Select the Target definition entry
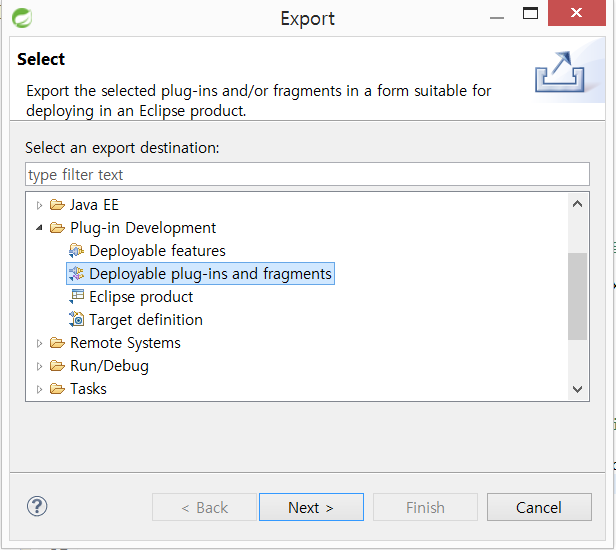 click(145, 320)
